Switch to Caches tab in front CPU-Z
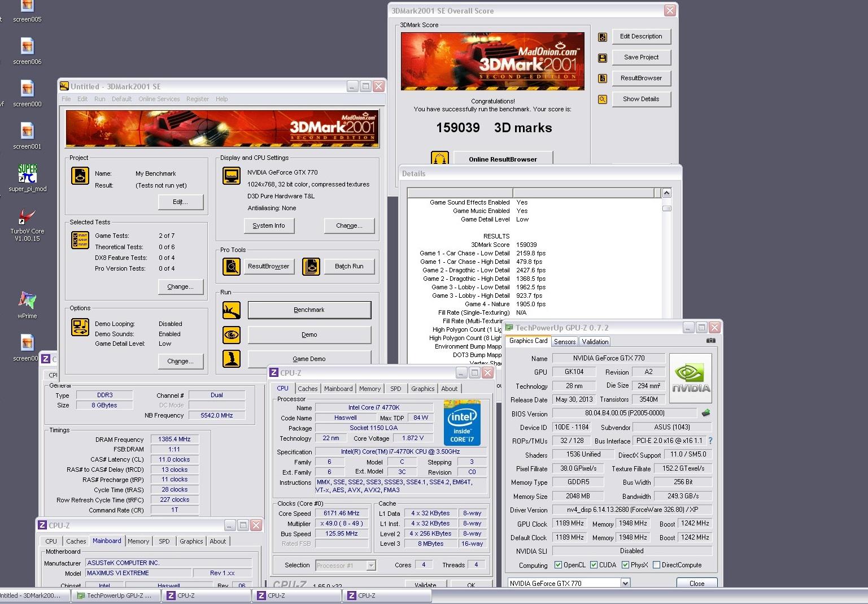This screenshot has width=868, height=604. (308, 389)
